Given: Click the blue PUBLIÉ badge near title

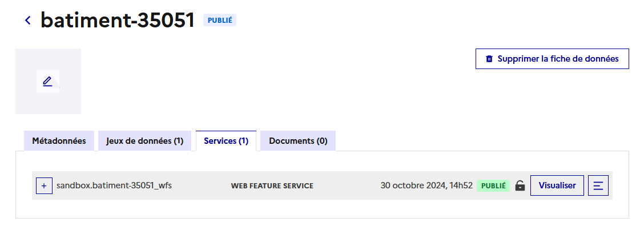Looking at the screenshot, I should [x=220, y=20].
